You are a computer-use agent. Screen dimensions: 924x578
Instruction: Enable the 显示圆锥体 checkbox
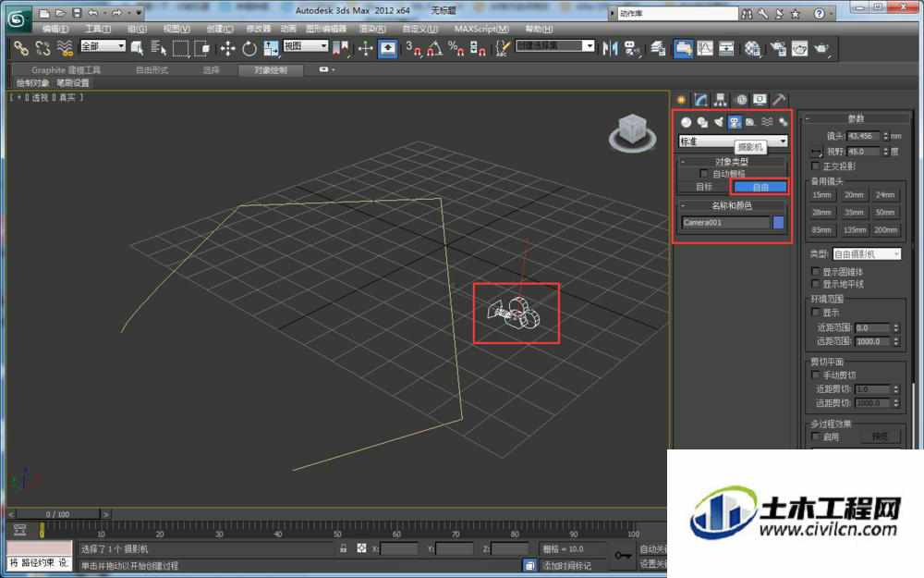pos(816,272)
